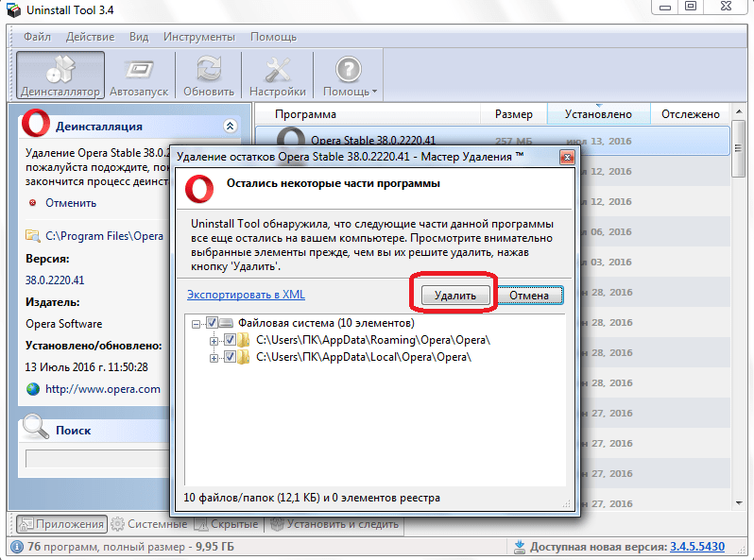Click the Opera logo in Деинсталляция panel
Viewport: 754px width, 560px height.
point(36,123)
